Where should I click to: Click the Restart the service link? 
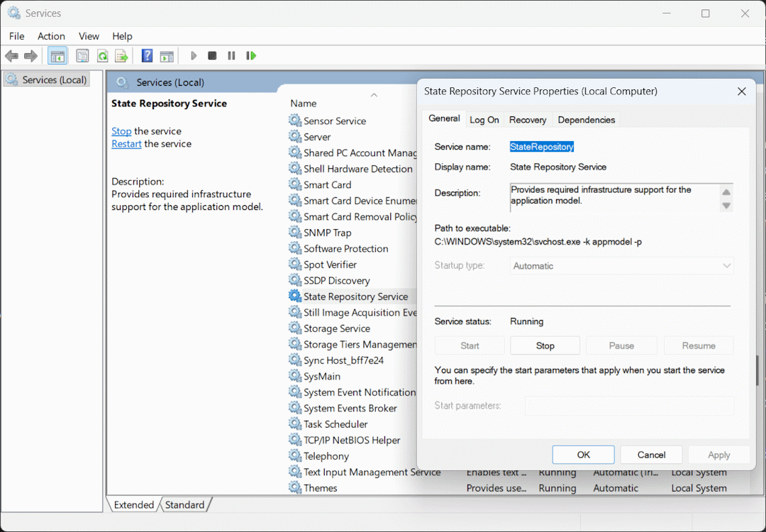tap(126, 144)
